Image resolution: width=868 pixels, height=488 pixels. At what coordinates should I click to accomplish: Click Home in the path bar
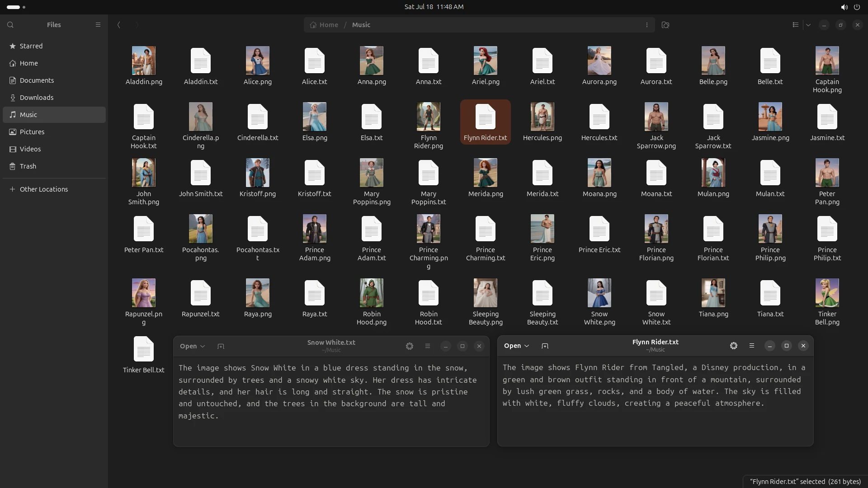coord(324,25)
